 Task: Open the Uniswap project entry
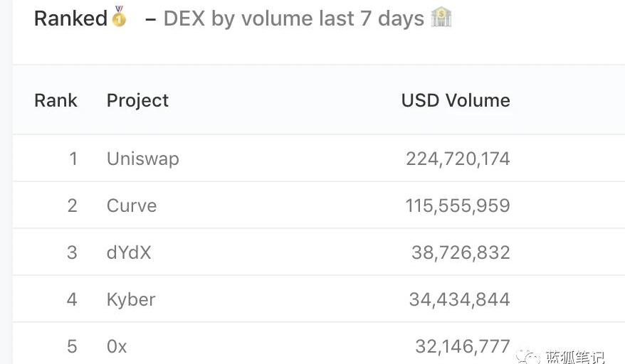point(142,159)
